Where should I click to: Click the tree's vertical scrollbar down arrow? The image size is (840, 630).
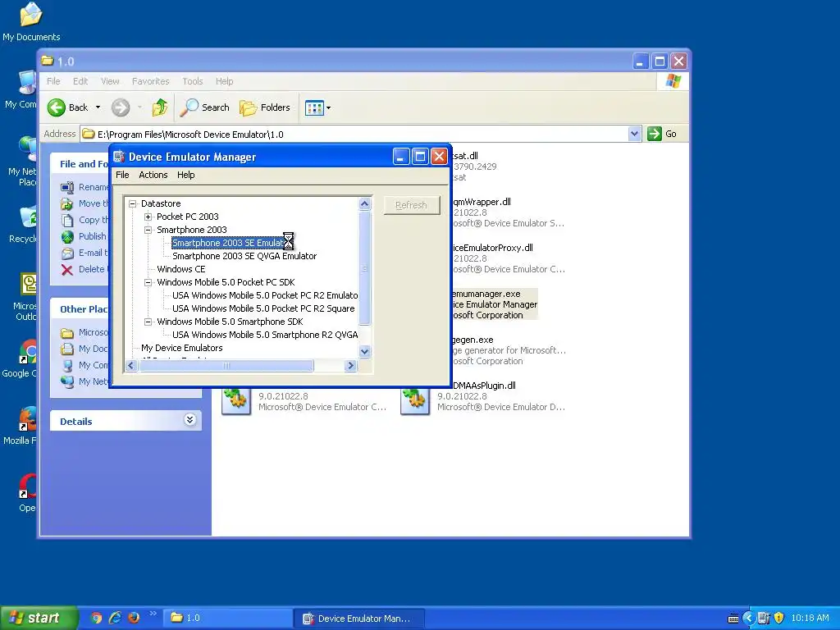point(365,351)
